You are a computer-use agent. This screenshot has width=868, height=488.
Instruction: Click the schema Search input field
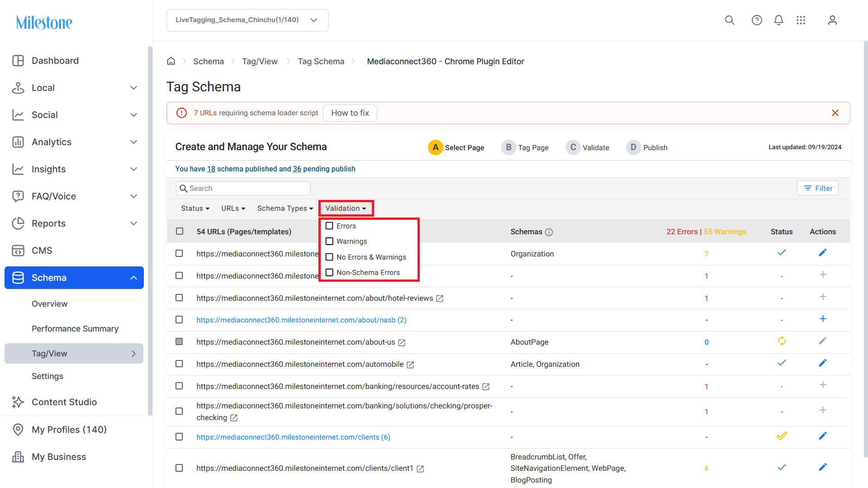tap(243, 189)
